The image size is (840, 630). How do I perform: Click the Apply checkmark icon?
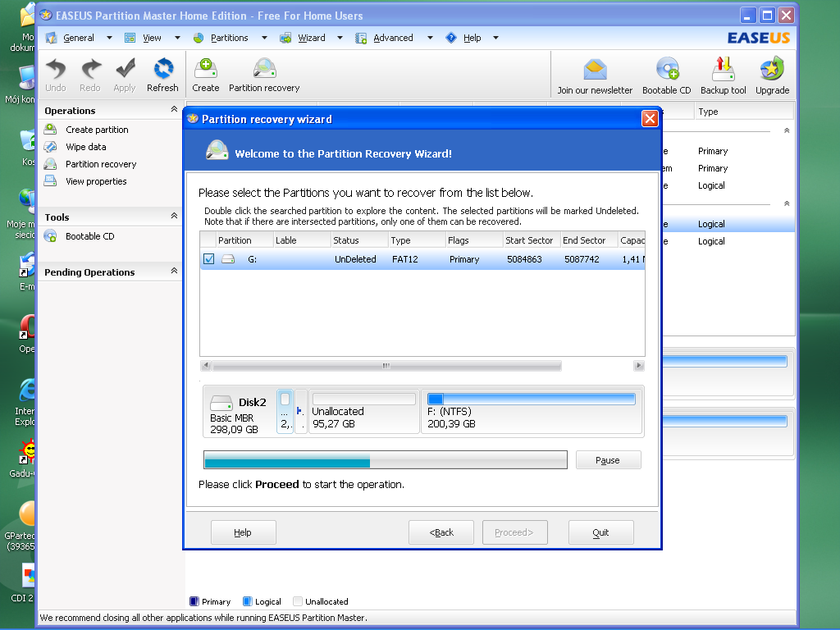tap(125, 70)
